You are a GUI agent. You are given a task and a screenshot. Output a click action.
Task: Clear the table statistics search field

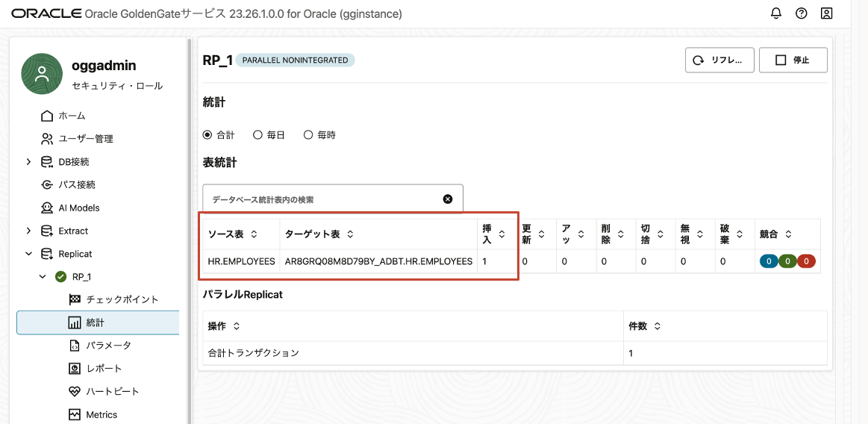click(448, 199)
